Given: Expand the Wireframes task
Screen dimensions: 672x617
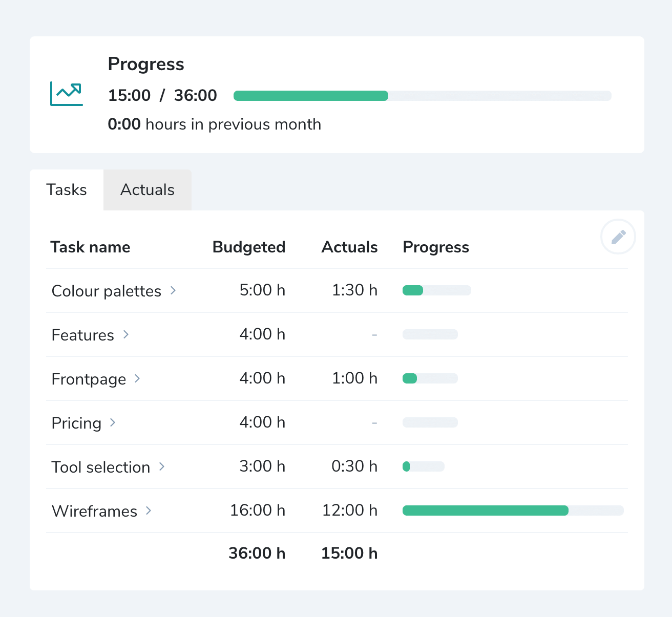Looking at the screenshot, I should [148, 510].
